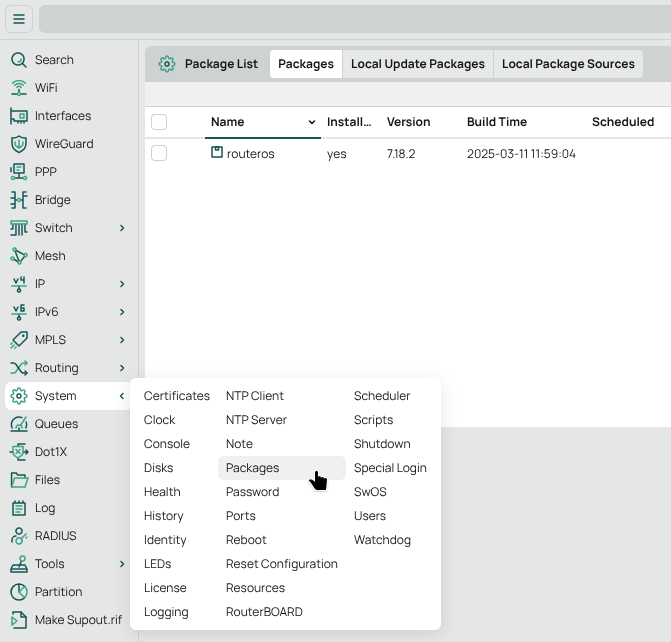
Task: Click the PPP sidebar icon
Action: pos(19,172)
